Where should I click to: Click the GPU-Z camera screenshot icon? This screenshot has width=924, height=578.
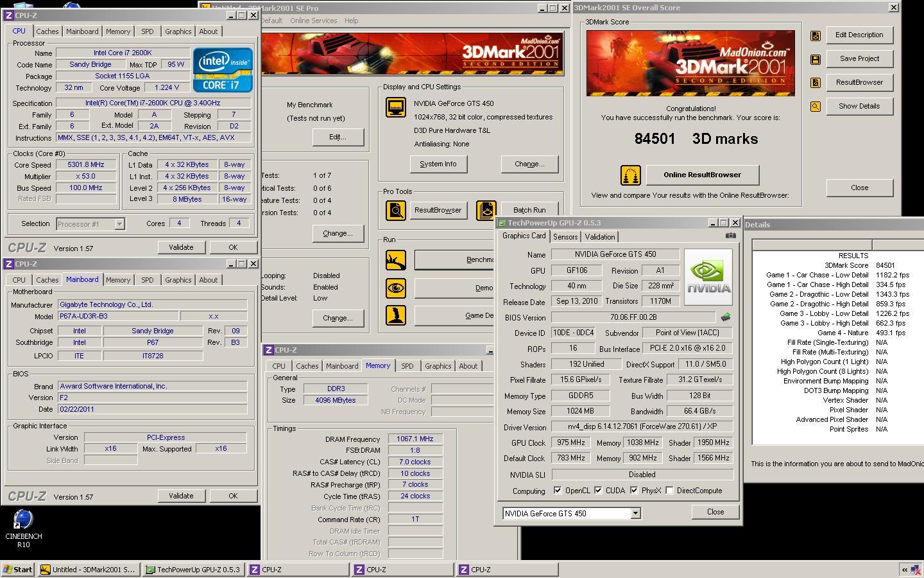tap(730, 236)
